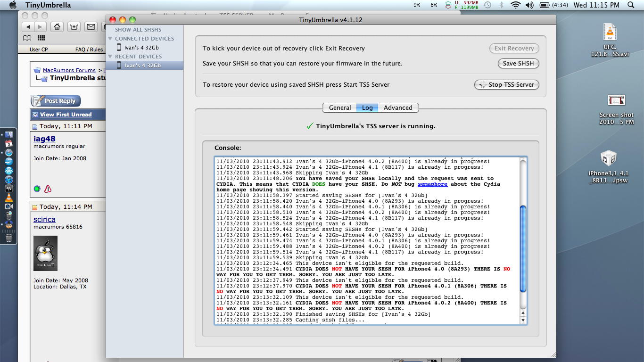The image size is (644, 362).
Task: Open the Top Sites grid icon
Action: [x=41, y=38]
